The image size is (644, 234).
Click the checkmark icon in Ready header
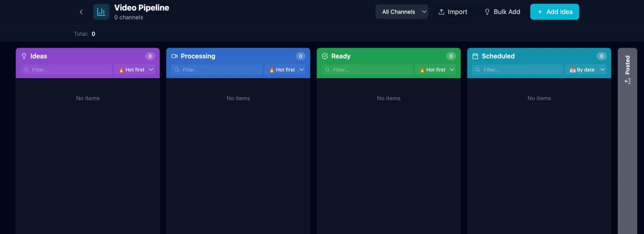pos(325,56)
